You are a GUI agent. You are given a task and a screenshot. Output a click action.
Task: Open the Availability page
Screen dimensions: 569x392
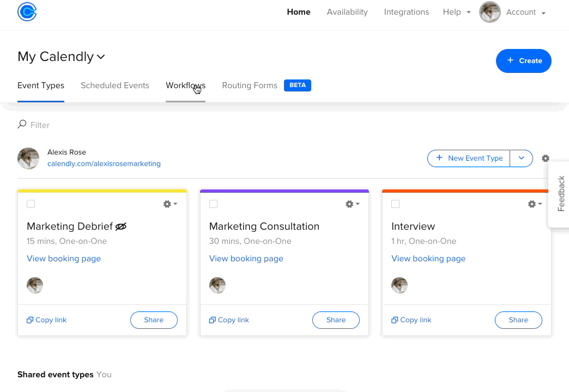coord(347,12)
